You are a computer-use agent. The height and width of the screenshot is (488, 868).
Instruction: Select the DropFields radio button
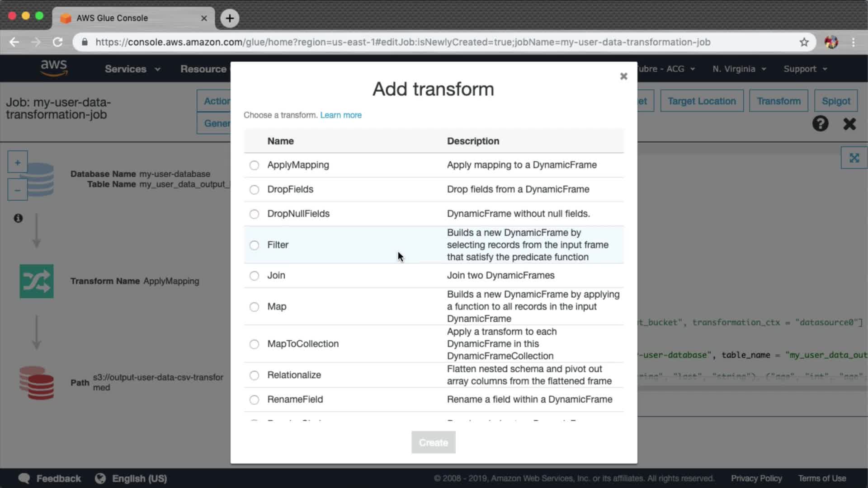(x=254, y=190)
